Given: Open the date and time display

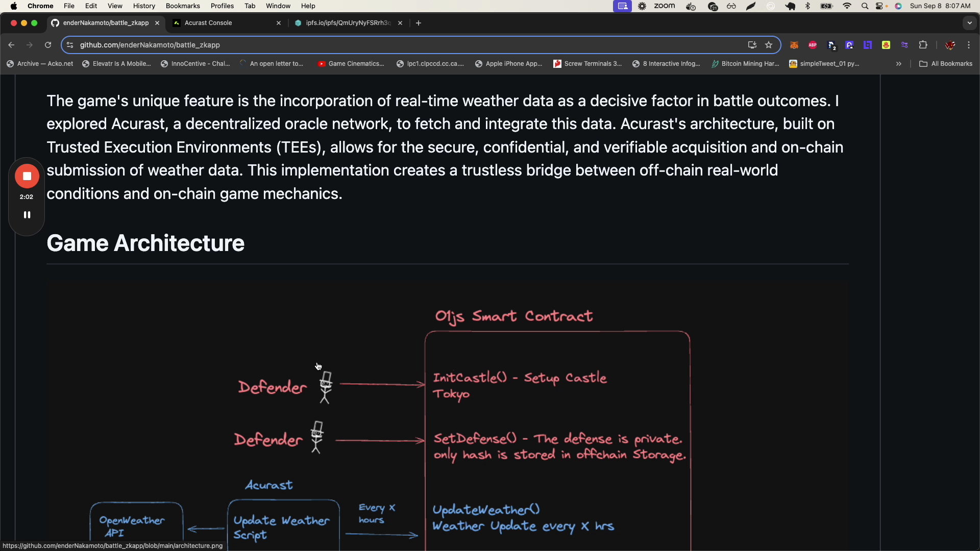Looking at the screenshot, I should (940, 6).
